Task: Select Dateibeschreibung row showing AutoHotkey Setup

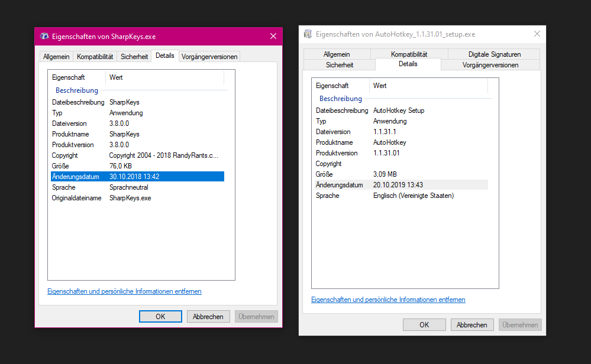Action: tap(402, 110)
